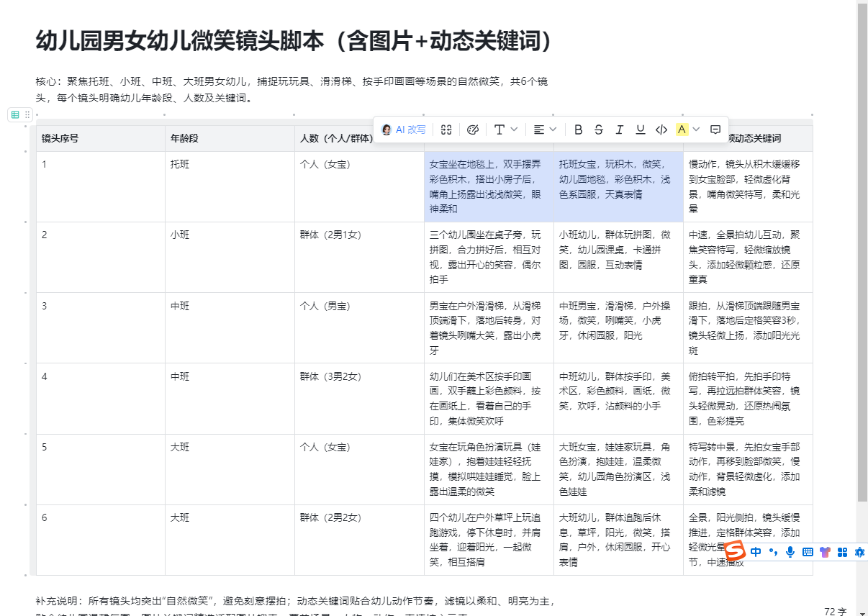868x616 pixels.
Task: Click the cell starting 四个幼儿在户外草坪
Action: (x=489, y=539)
